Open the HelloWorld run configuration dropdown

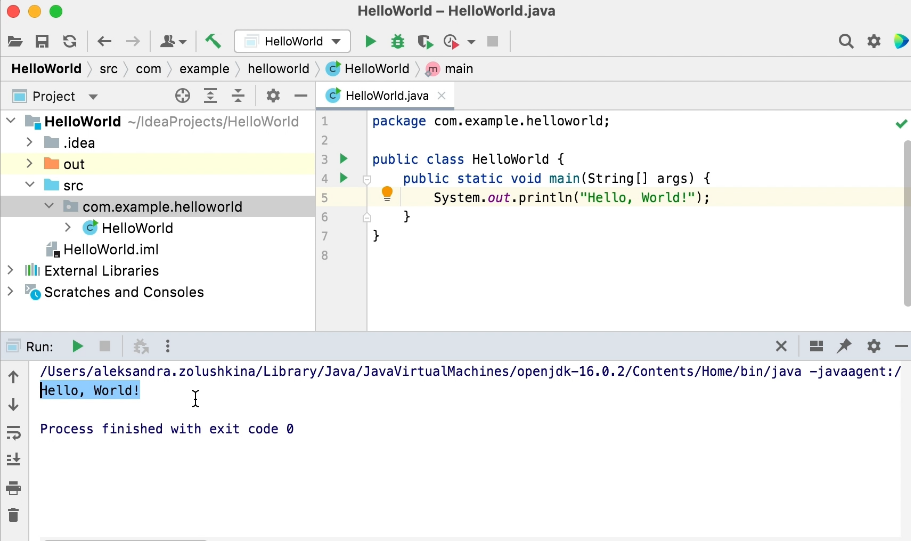pos(292,41)
